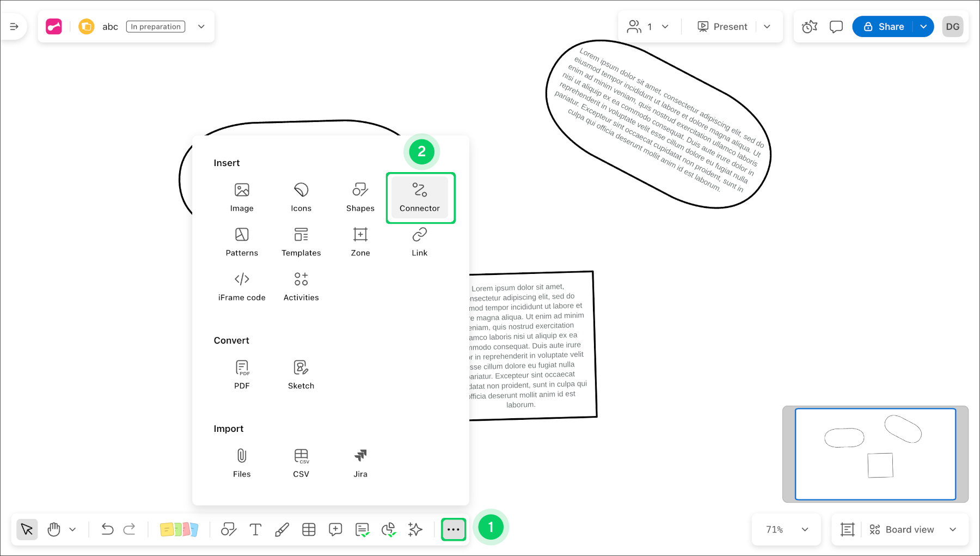
Task: Choose Connector from the Insert panel
Action: pyautogui.click(x=419, y=197)
